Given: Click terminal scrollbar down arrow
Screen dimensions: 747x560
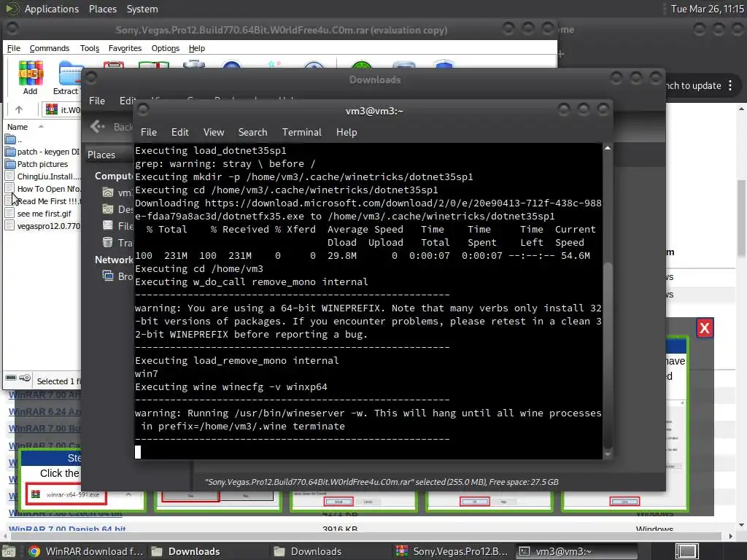Looking at the screenshot, I should point(608,455).
